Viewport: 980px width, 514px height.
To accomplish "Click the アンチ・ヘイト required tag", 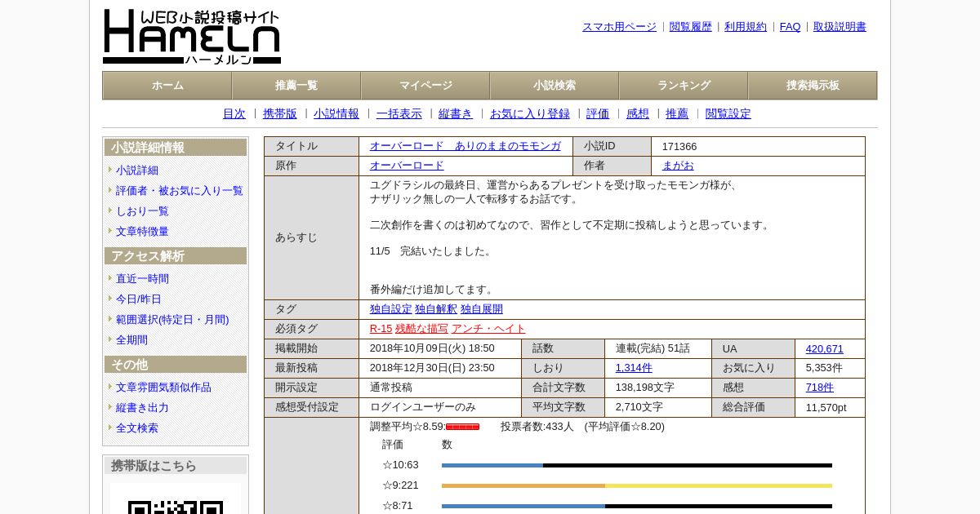I will pos(488,329).
